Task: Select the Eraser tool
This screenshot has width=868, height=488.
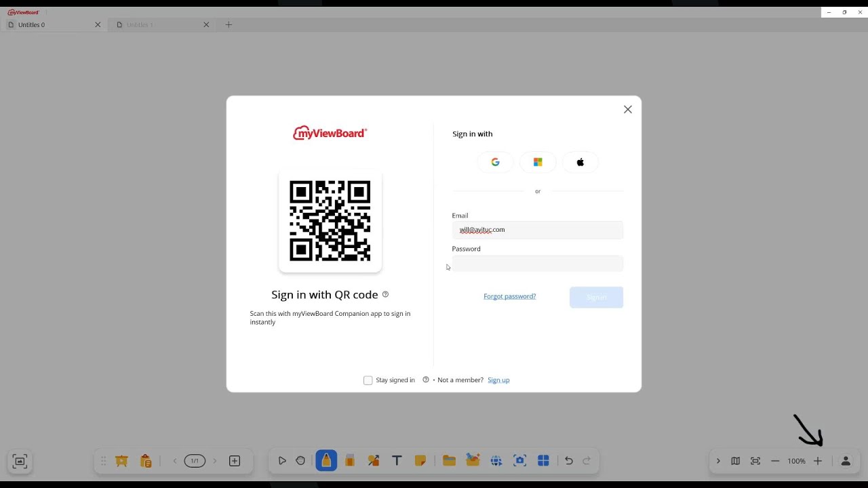Action: click(x=350, y=461)
